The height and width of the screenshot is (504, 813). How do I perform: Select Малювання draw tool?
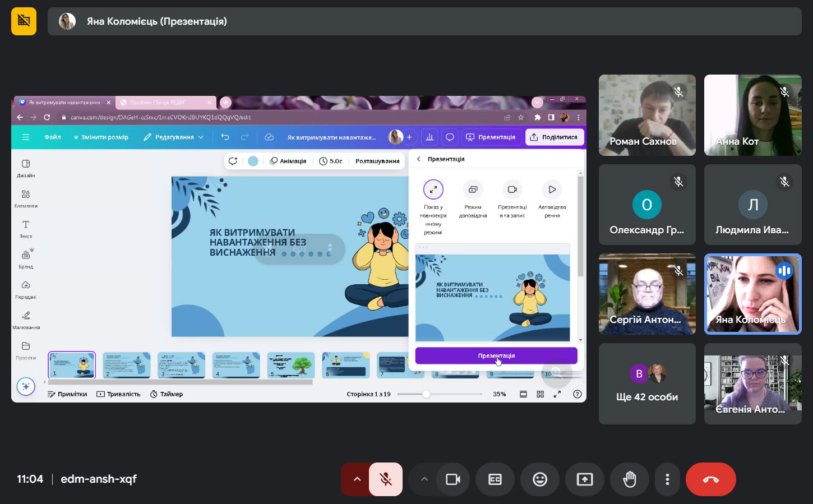point(26,320)
